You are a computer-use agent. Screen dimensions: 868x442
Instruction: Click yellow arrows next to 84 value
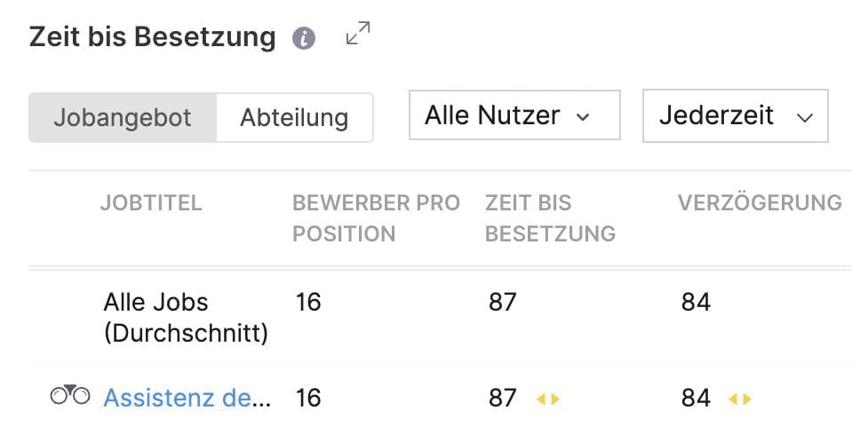click(739, 399)
